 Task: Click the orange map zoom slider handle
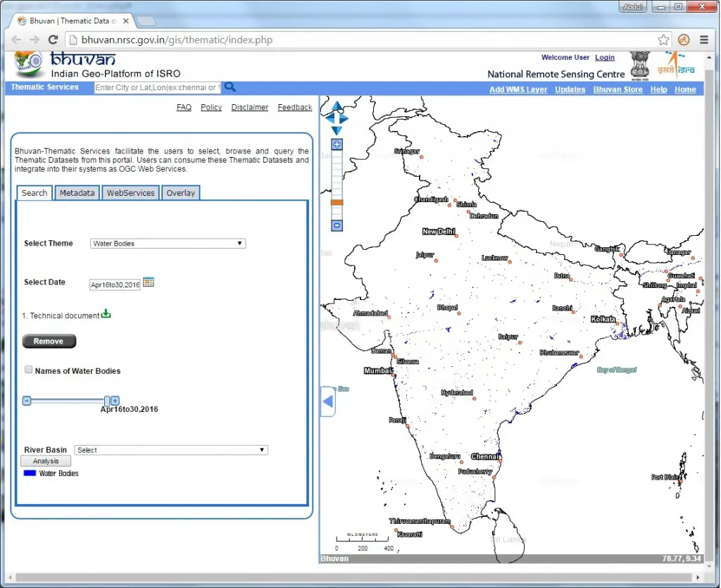(337, 202)
